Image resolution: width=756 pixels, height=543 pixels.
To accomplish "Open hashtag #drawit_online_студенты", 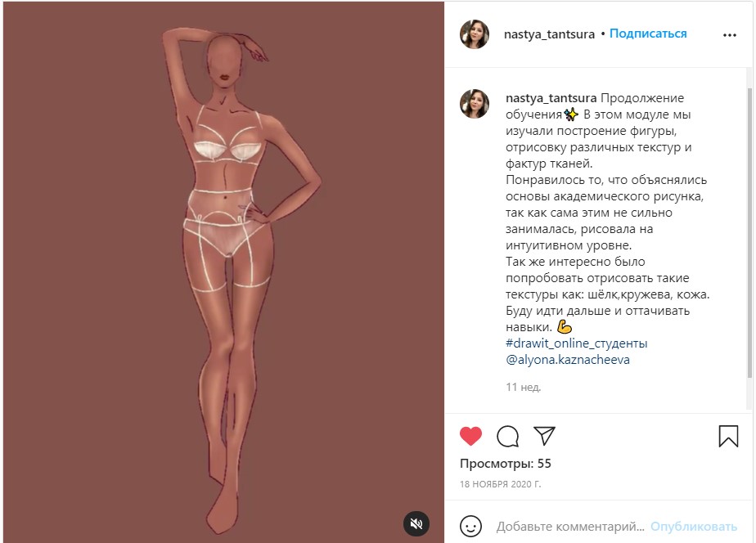I will 576,343.
